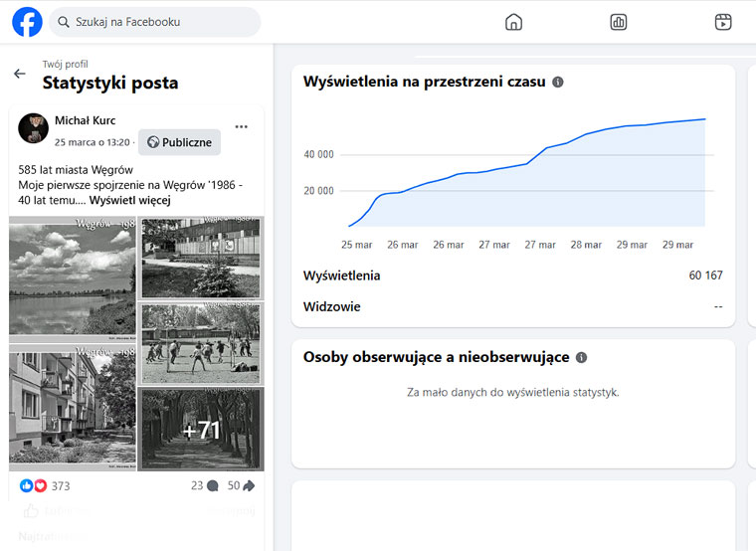
Task: Open Michał Kurc profile name link
Action: pyautogui.click(x=85, y=121)
